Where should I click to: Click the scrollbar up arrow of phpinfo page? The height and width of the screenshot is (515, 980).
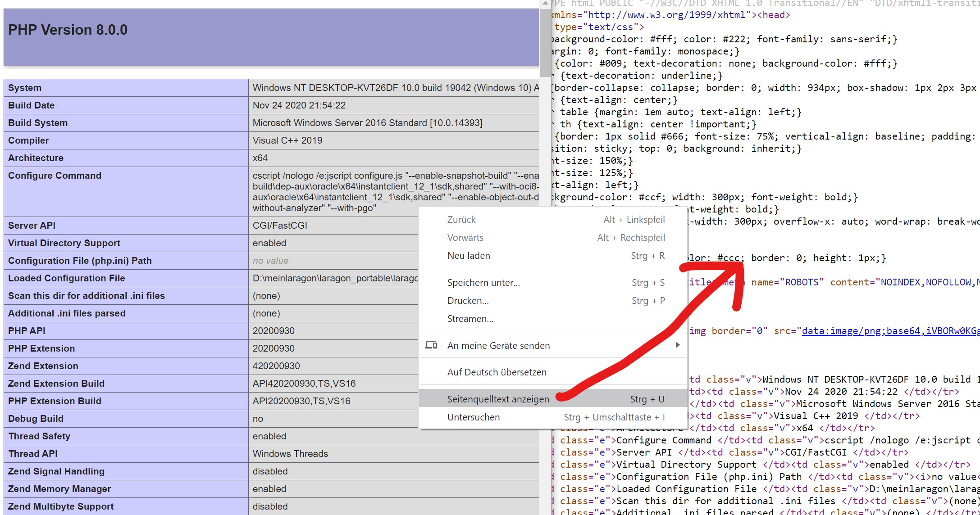pos(545,4)
